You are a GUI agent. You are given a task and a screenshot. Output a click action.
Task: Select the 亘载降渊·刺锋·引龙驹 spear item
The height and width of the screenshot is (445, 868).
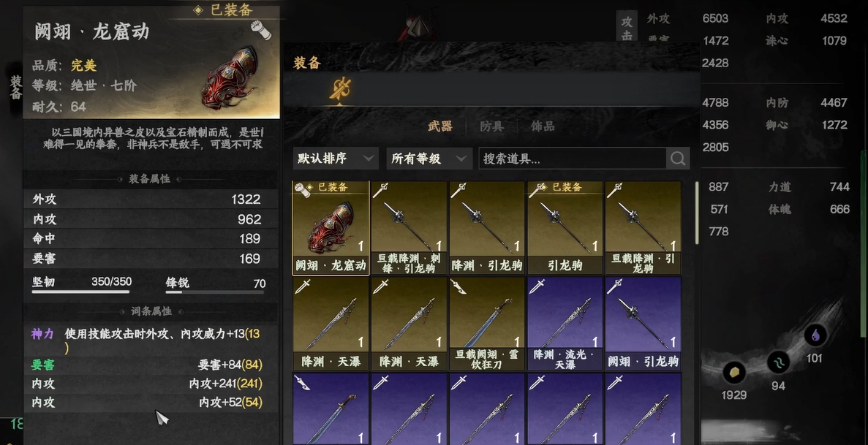[x=409, y=228]
